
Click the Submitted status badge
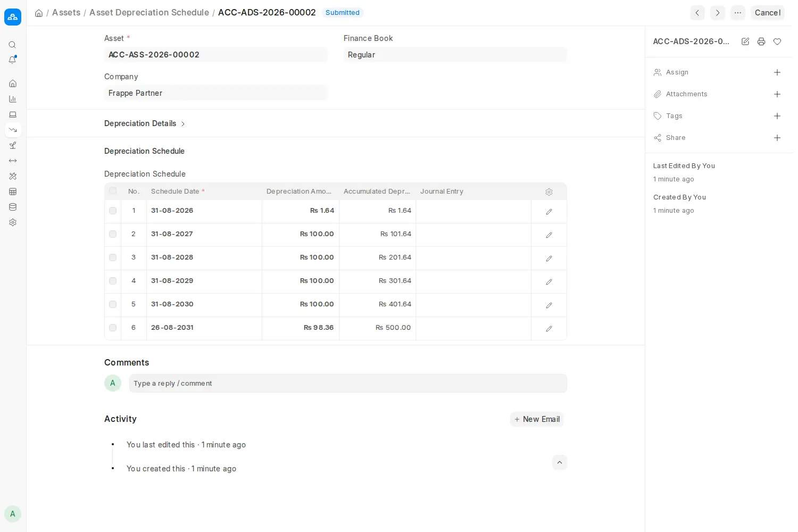point(343,13)
